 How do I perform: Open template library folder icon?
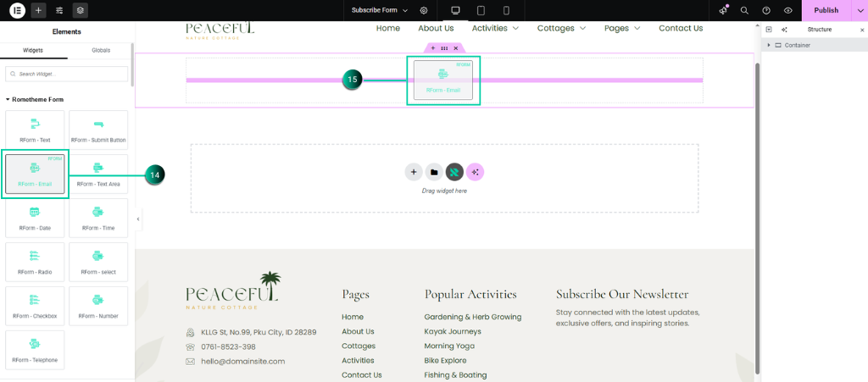pyautogui.click(x=434, y=172)
